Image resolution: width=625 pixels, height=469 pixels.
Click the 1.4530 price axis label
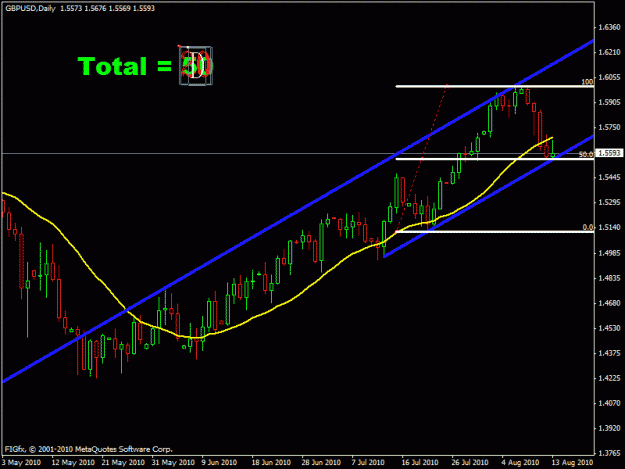pyautogui.click(x=610, y=328)
